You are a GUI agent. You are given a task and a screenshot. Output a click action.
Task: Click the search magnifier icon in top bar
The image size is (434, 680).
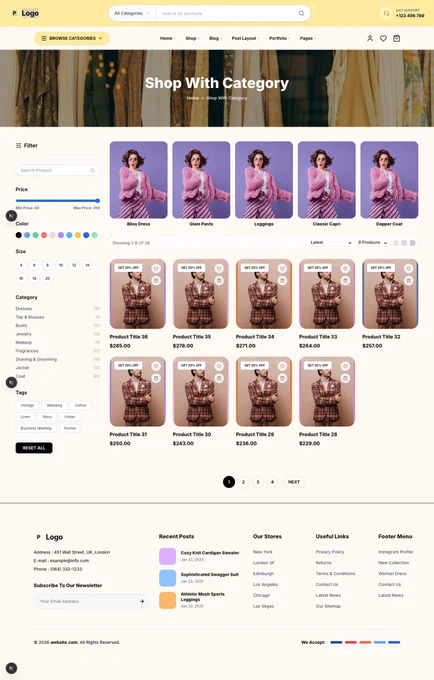click(301, 13)
